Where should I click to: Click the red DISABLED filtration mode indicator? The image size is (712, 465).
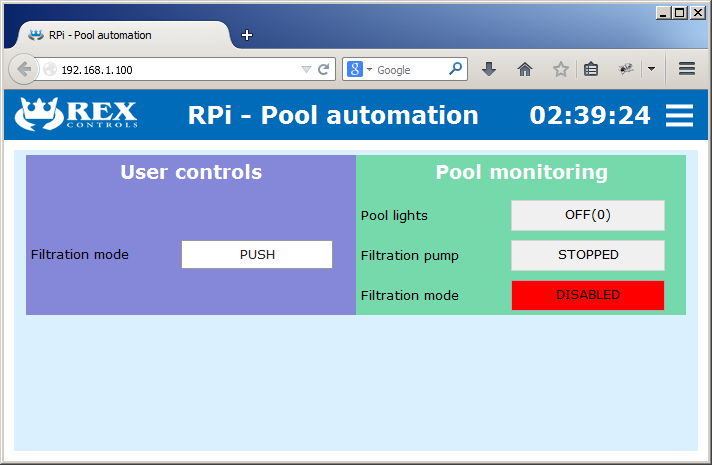click(587, 295)
